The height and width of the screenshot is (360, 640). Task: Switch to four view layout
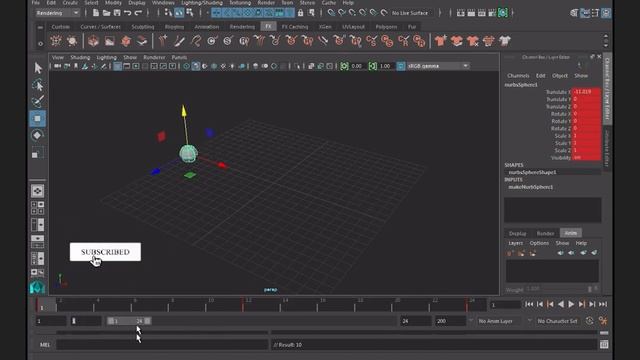click(38, 207)
